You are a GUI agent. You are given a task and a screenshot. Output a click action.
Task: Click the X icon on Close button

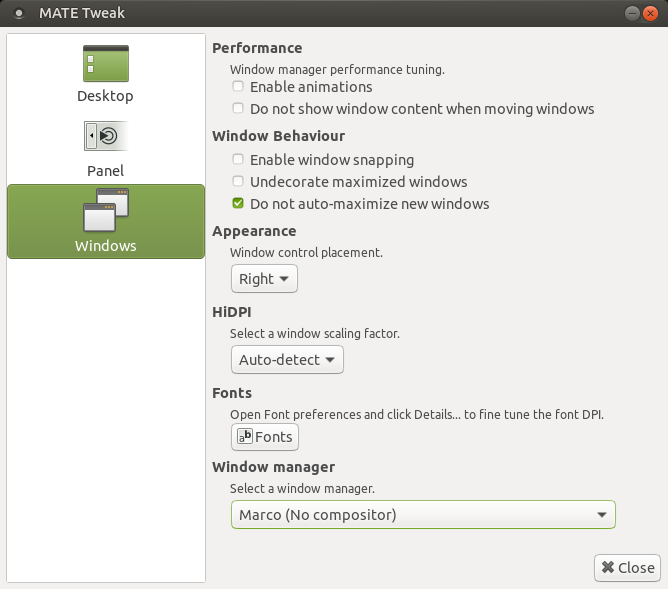point(607,567)
